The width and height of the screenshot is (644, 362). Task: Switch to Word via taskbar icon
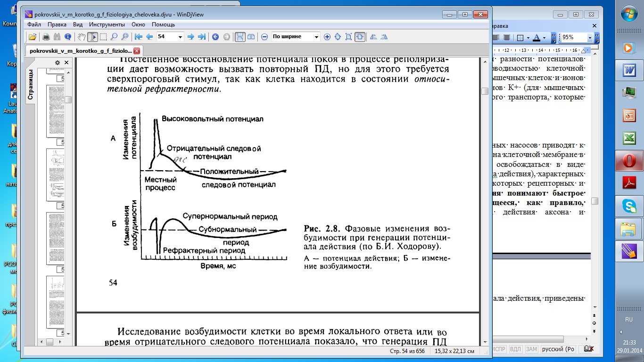[x=628, y=70]
